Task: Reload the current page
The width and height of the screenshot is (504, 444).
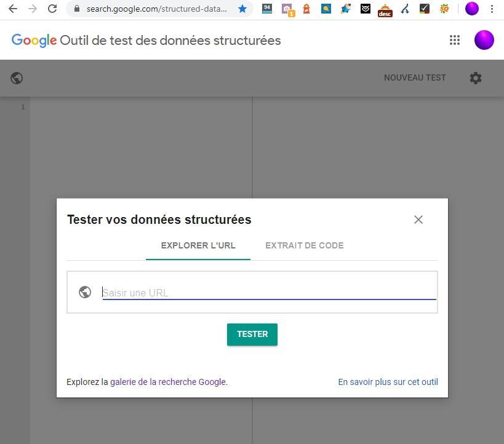Action: (52, 9)
